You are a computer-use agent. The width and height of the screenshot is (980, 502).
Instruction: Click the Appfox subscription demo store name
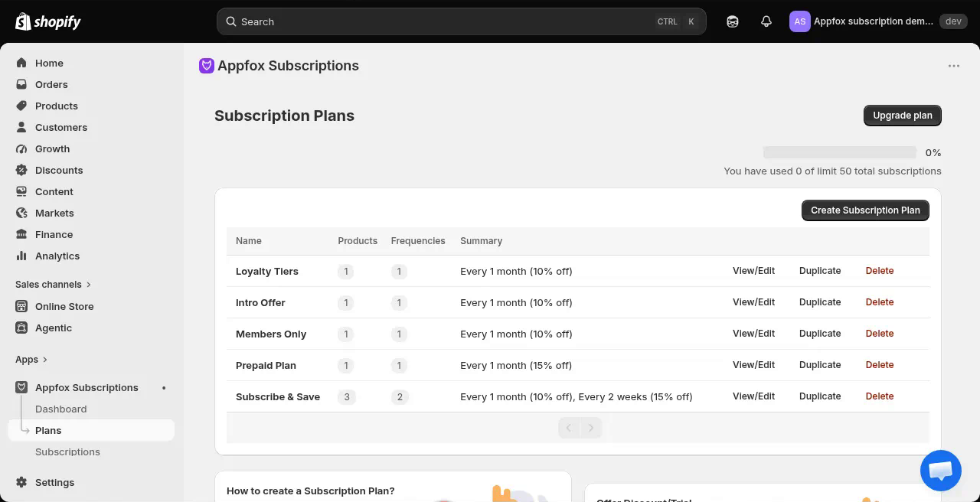click(x=874, y=21)
